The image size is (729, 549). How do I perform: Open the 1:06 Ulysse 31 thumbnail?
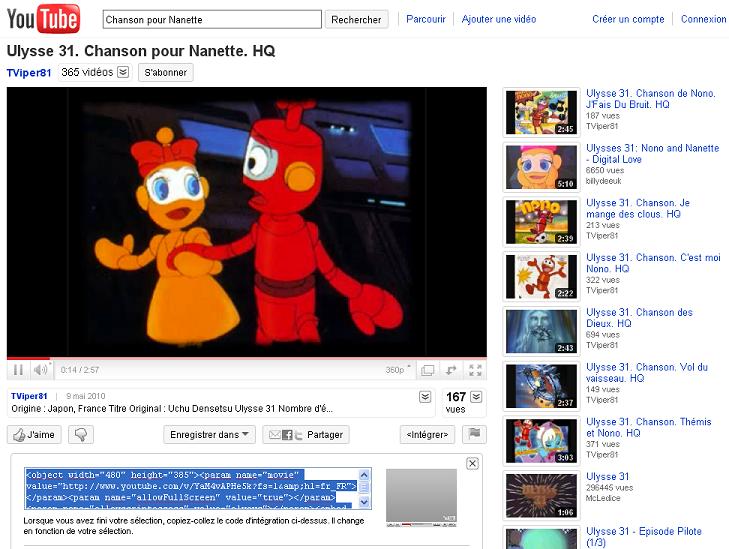541,496
